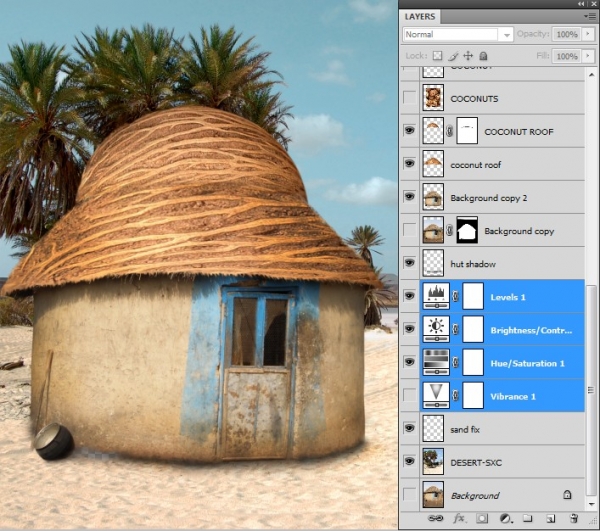Close the Layers panel with X
Image resolution: width=600 pixels, height=531 pixels.
(x=593, y=3)
